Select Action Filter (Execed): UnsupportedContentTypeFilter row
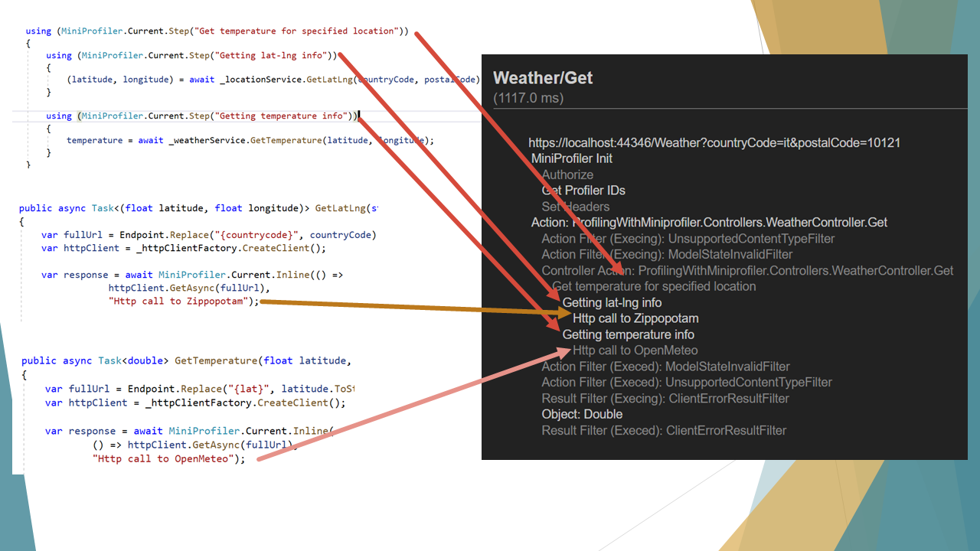Viewport: 980px width, 551px height. 687,382
